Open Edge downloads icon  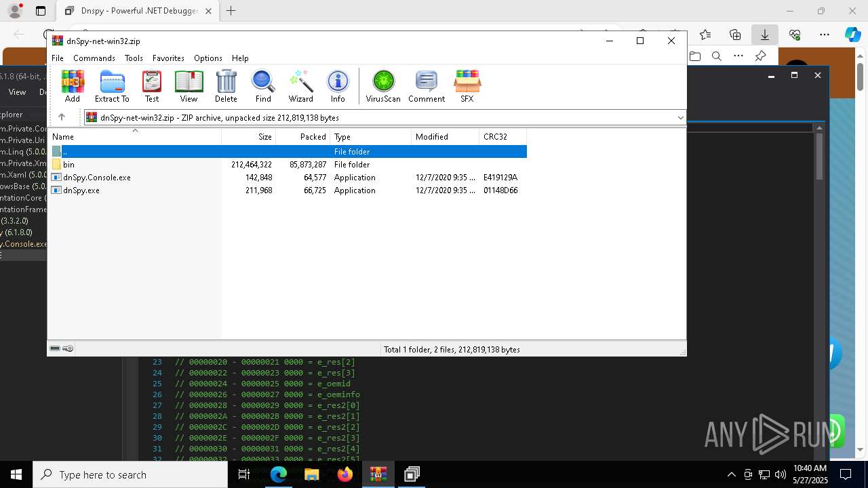[765, 35]
